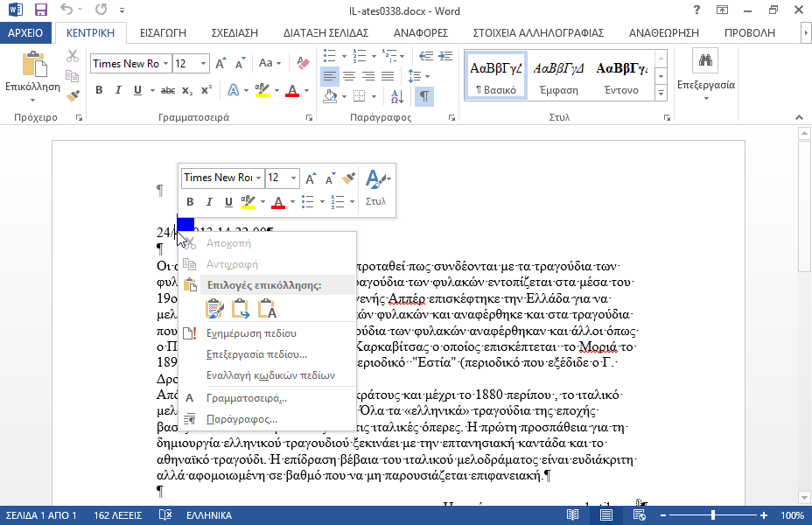The width and height of the screenshot is (812, 525).
Task: Click the 162 ΛΕΞΕΙΣ word count
Action: (118, 515)
